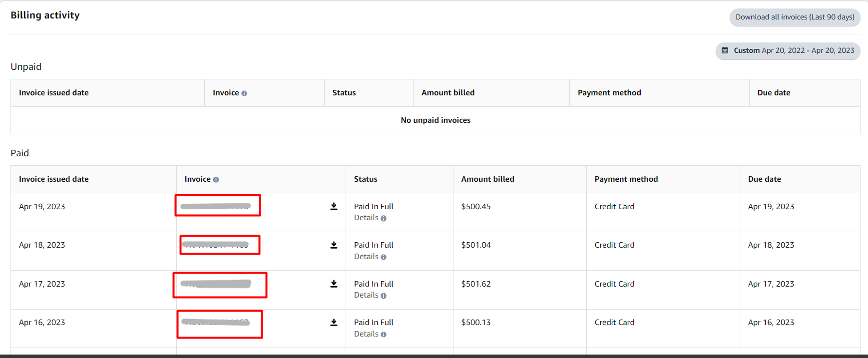Click redacted invoice number for Apr 16, 2023

click(216, 323)
